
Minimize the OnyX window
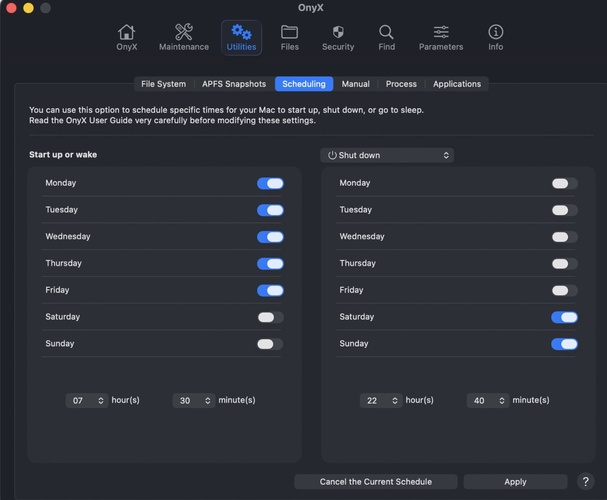[28, 8]
